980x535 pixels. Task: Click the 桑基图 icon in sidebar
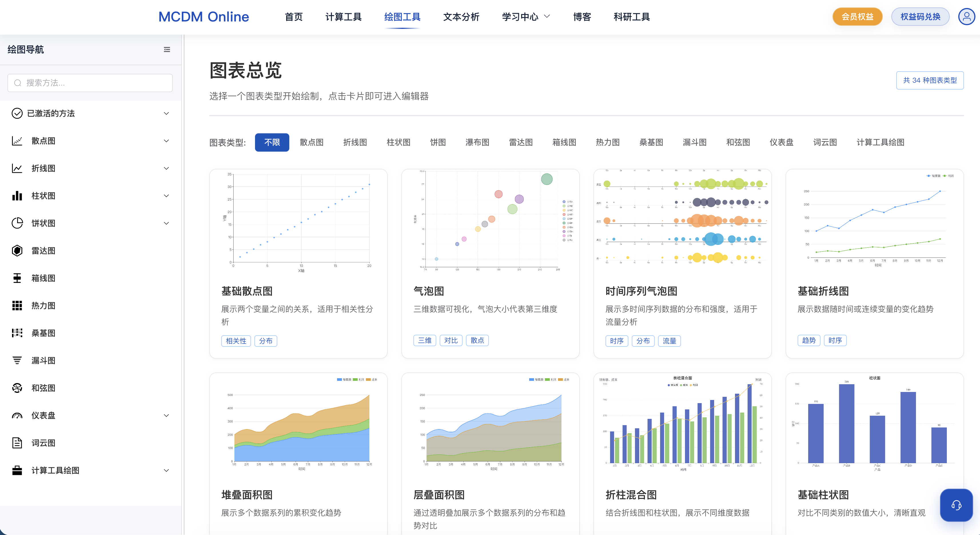(17, 333)
